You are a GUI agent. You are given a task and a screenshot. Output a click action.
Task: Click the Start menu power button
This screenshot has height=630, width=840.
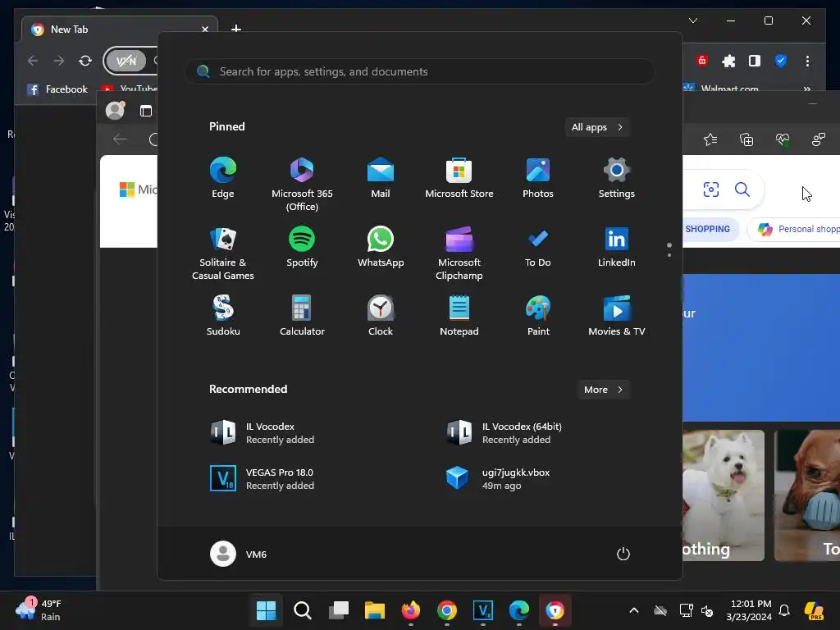click(623, 554)
